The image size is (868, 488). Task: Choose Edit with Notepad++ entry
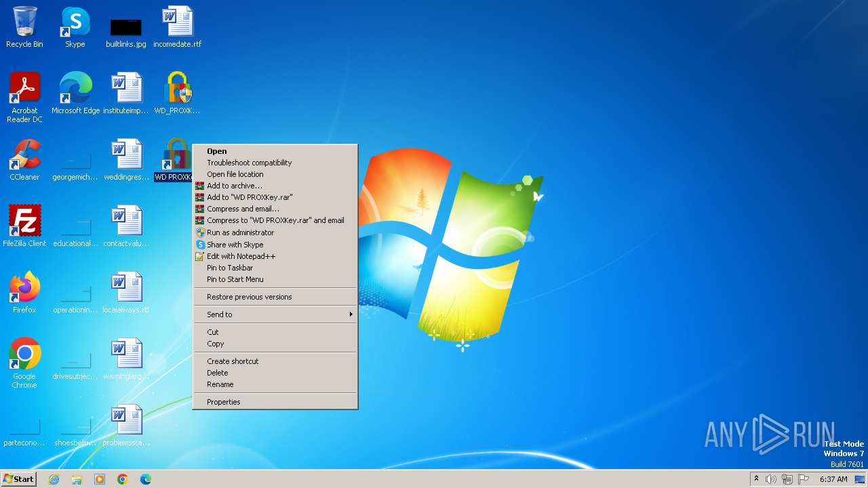[275, 256]
